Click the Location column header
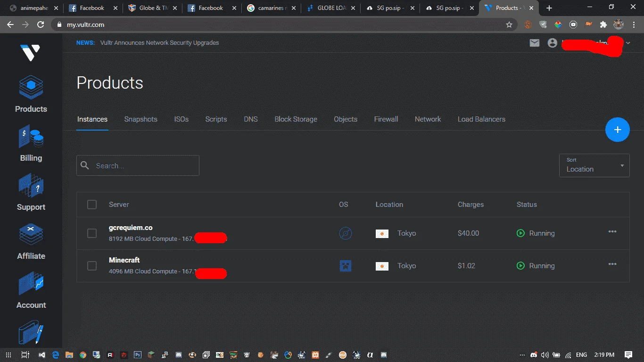Screen dimensions: 644x362 (x=389, y=205)
